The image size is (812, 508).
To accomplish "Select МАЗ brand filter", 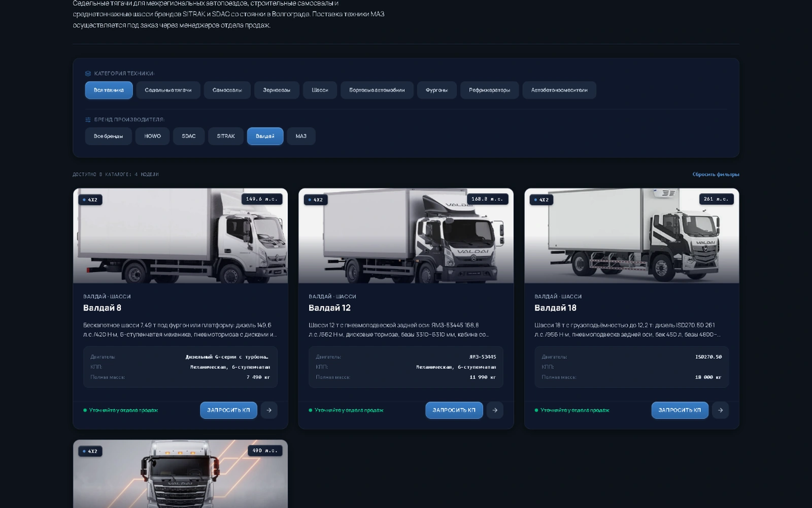I will pos(301,136).
